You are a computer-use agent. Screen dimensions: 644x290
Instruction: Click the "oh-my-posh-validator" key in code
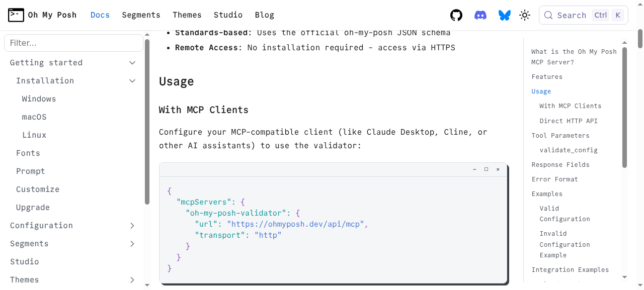[236, 213]
